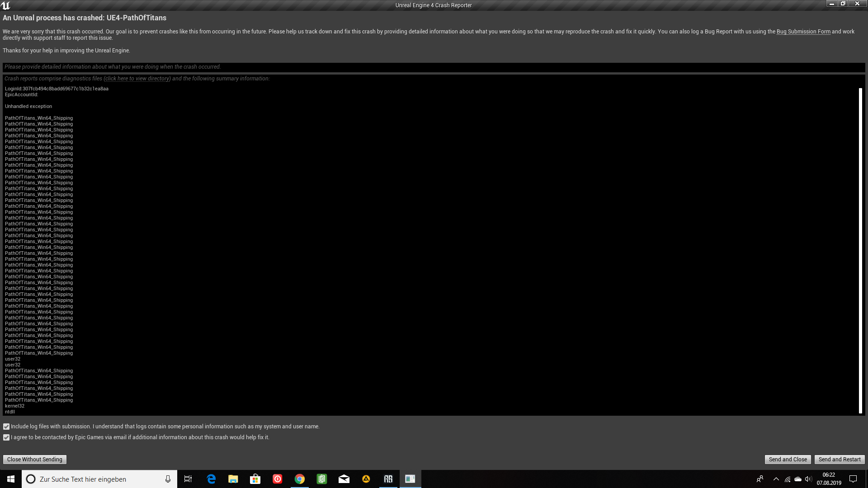The image size is (868, 488).
Task: Launch Microsoft Edge from the taskbar
Action: click(211, 479)
